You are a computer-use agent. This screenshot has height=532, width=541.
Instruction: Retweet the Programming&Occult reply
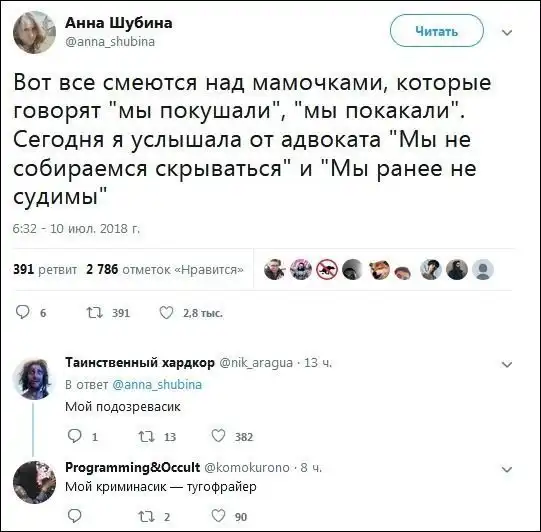click(146, 516)
